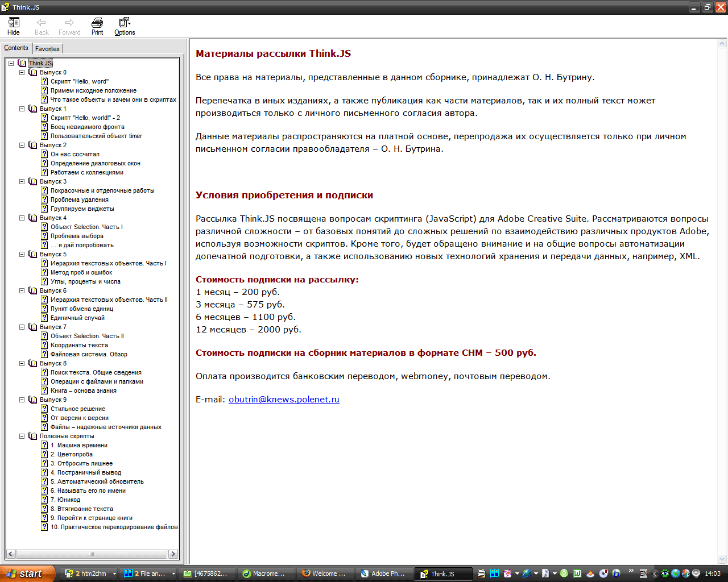Click topic icon of Проблема выбора

tap(44, 236)
